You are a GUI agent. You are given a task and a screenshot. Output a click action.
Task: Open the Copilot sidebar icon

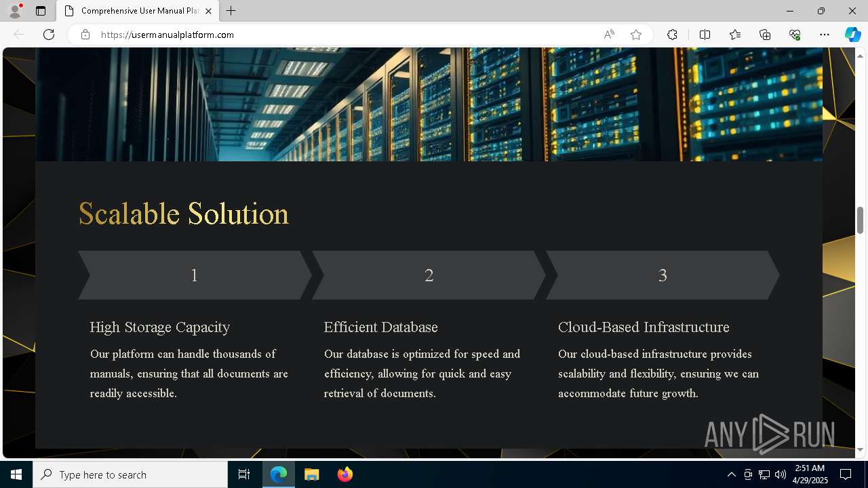[x=852, y=35]
